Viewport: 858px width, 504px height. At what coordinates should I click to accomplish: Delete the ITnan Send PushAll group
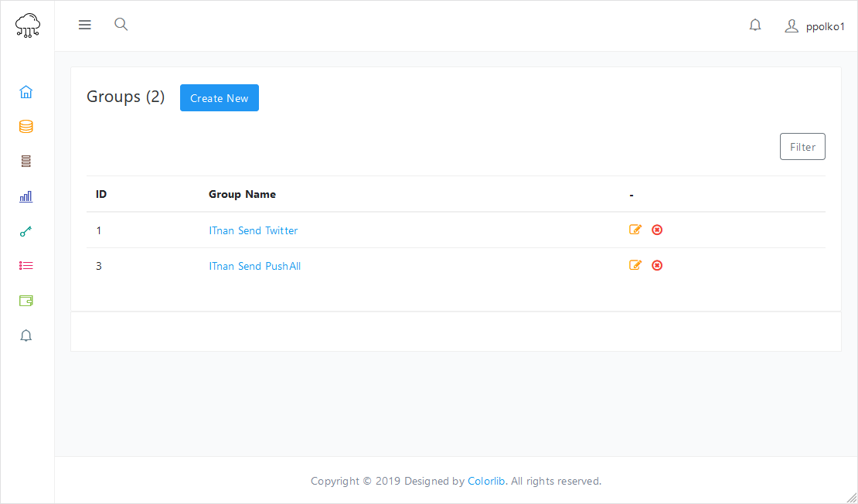[657, 265]
